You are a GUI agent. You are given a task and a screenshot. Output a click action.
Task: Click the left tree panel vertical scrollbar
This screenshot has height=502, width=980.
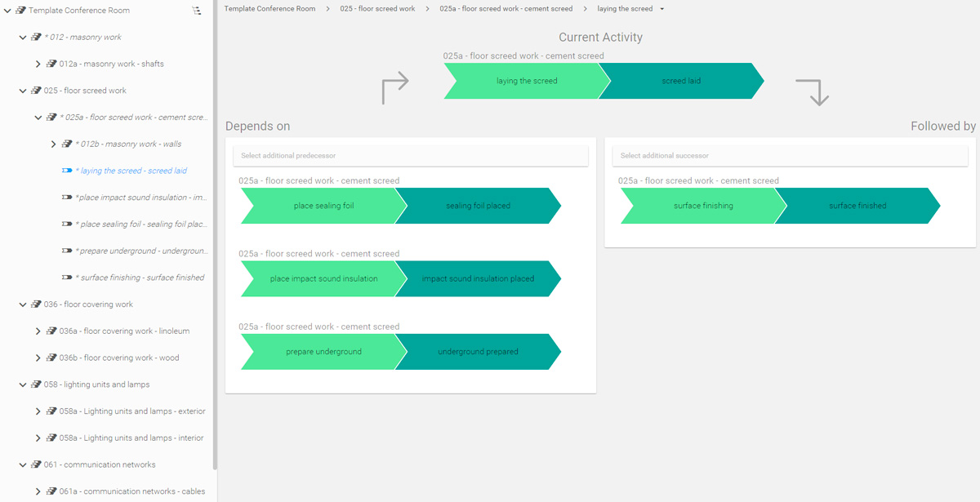tap(215, 235)
